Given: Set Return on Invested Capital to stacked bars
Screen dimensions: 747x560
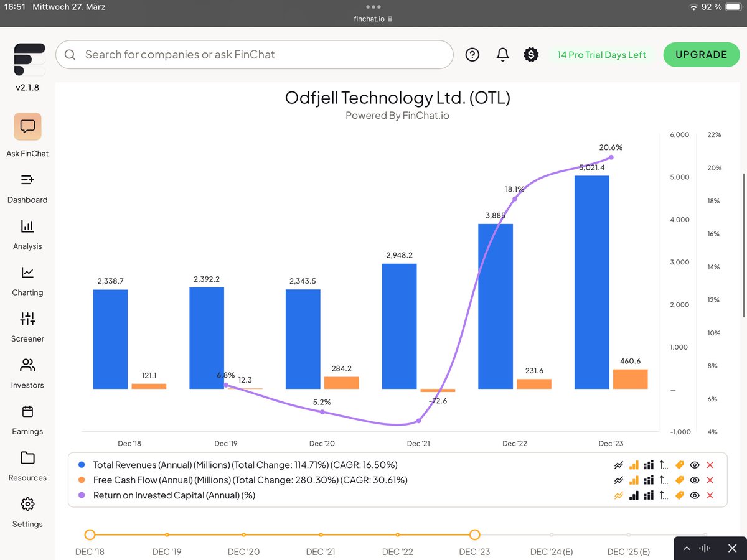Looking at the screenshot, I should [649, 496].
